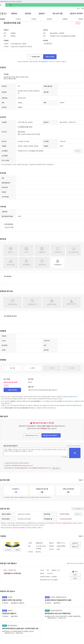Jump to the 우대사항 tab
The image size is (84, 644).
coord(34,19)
